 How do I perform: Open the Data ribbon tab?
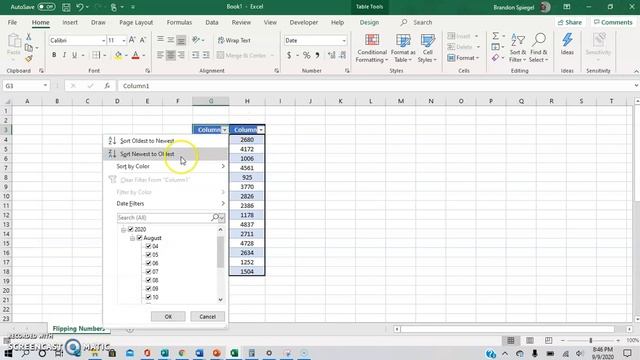click(x=212, y=22)
